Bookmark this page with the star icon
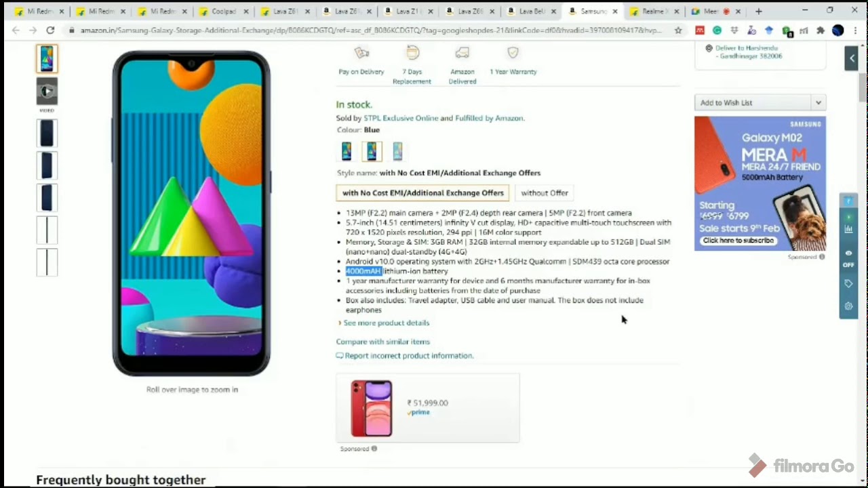Screen dimensions: 868x488 (678, 30)
